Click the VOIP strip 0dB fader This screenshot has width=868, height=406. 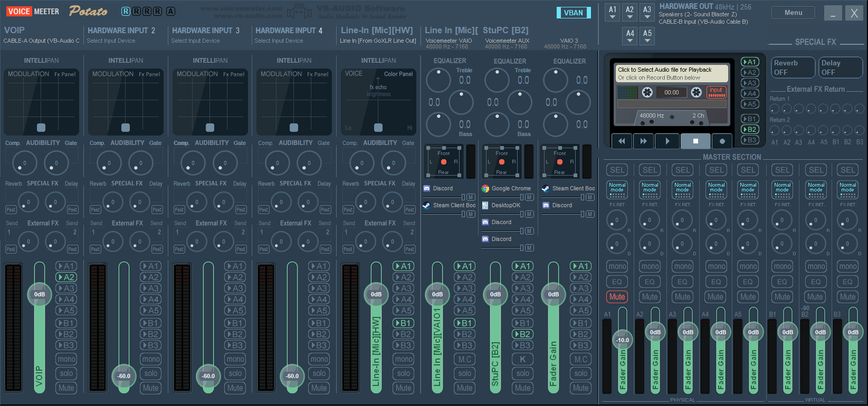click(40, 294)
